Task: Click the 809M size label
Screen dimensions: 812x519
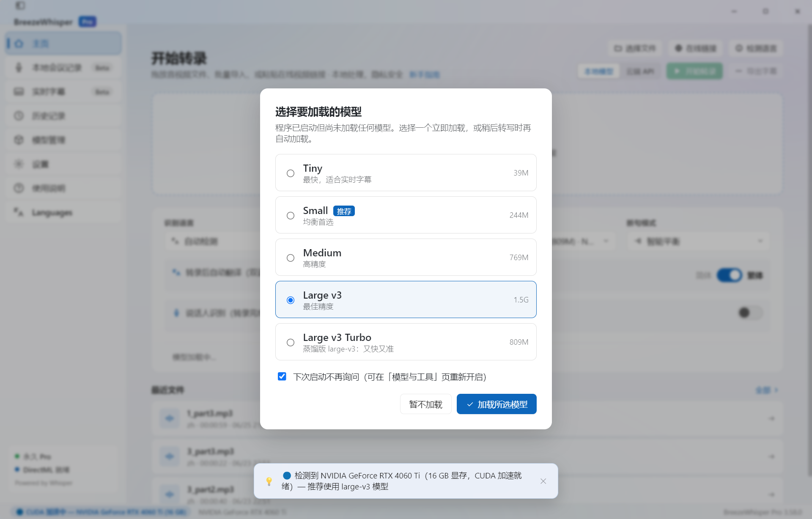Action: [x=519, y=342]
